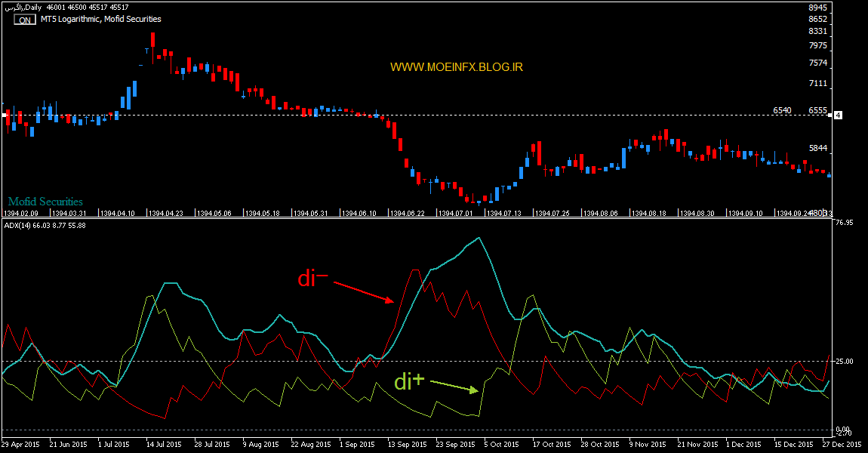The height and width of the screenshot is (453, 868).
Task: Click the 14 Jul 2015 time axis label
Action: click(165, 444)
